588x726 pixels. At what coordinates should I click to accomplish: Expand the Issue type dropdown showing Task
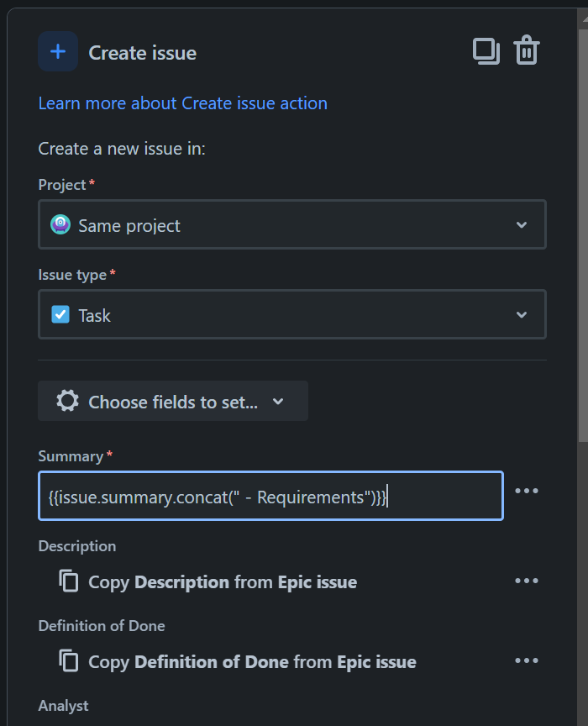(291, 315)
